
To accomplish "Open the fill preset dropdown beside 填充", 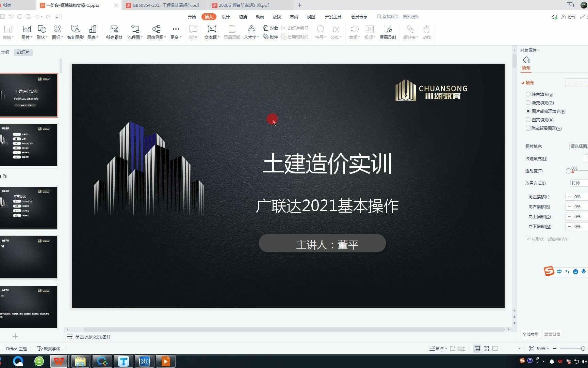I will pos(577,82).
